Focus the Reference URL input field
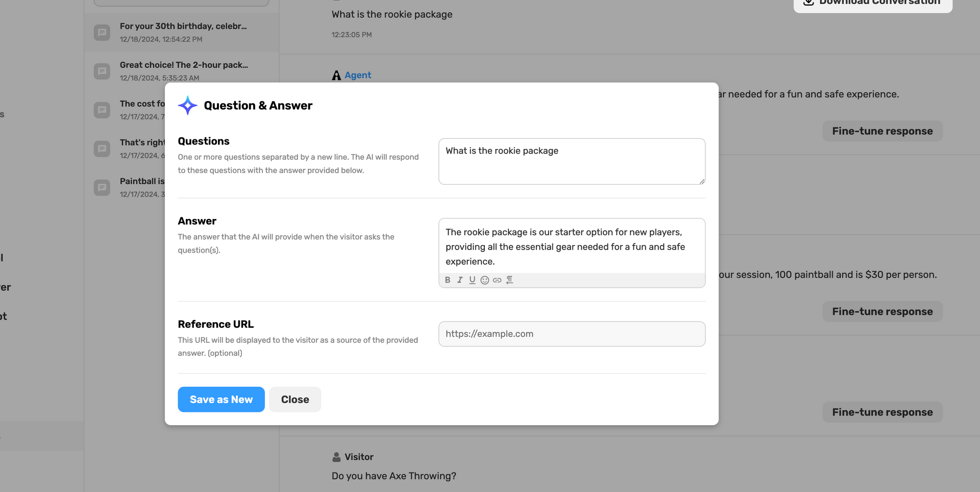The image size is (980, 492). click(572, 334)
